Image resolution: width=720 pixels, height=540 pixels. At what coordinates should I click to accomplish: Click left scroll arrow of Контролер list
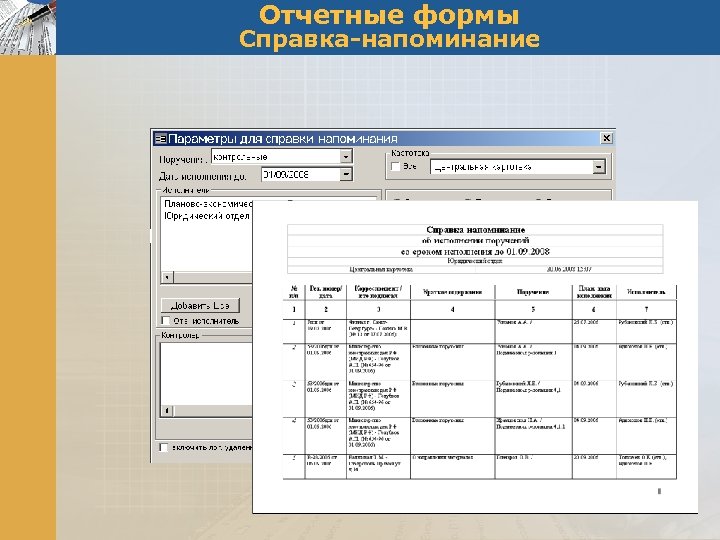click(x=167, y=411)
